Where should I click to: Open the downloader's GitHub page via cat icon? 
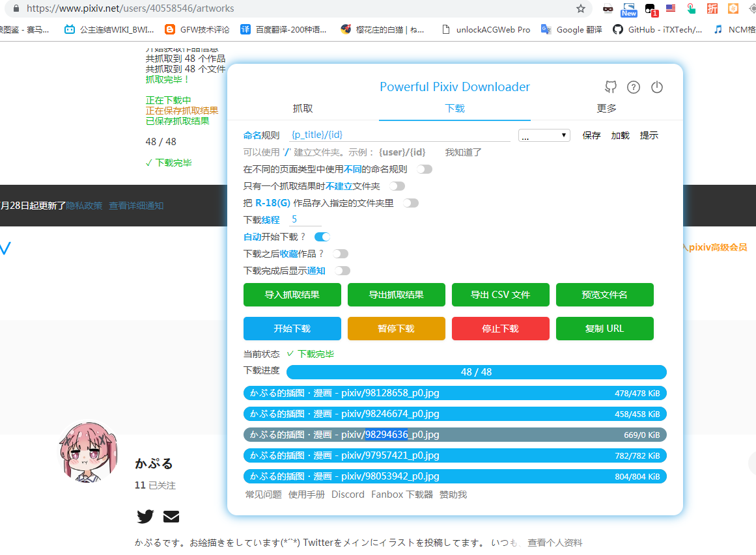(x=610, y=87)
